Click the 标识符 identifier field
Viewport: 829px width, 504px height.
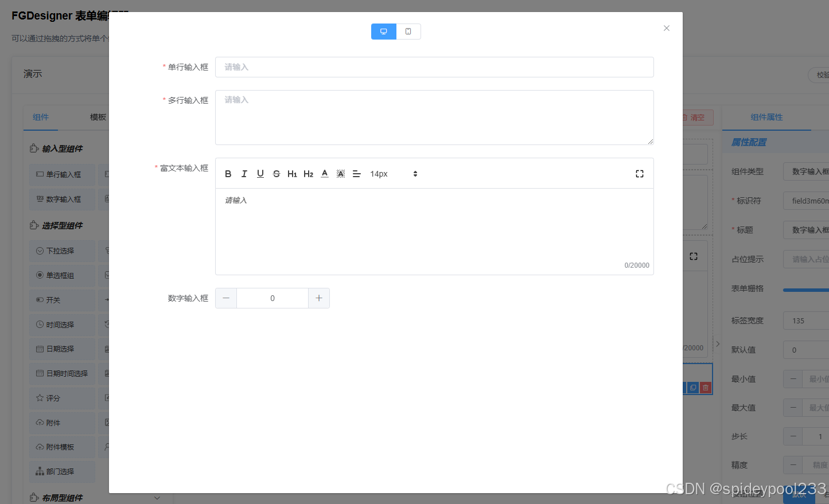tap(806, 201)
